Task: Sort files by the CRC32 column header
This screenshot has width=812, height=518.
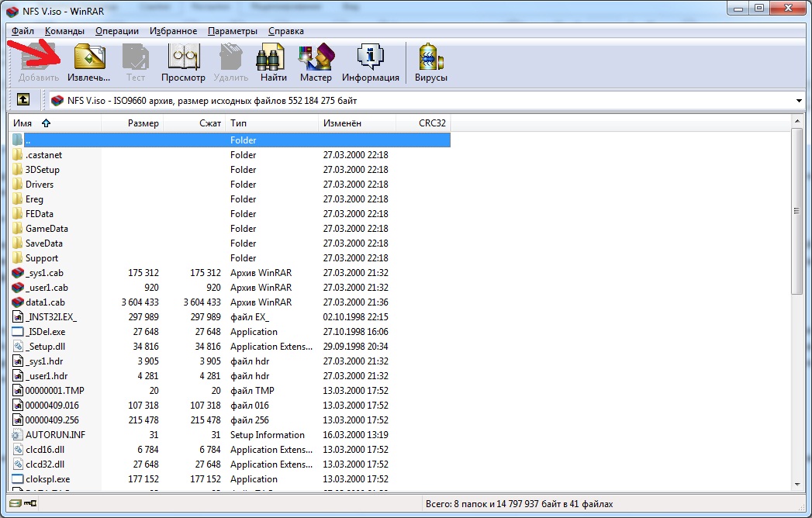Action: pos(423,123)
